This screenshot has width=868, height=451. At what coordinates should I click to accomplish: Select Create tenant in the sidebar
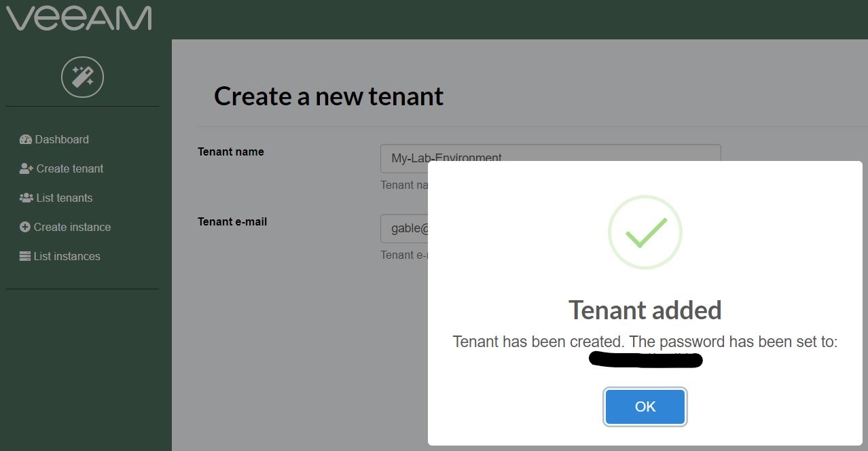[62, 168]
